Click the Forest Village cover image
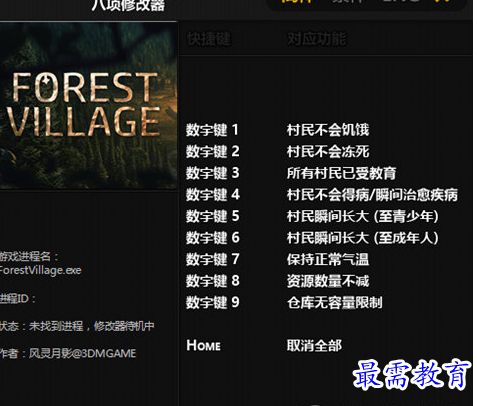 click(x=88, y=105)
